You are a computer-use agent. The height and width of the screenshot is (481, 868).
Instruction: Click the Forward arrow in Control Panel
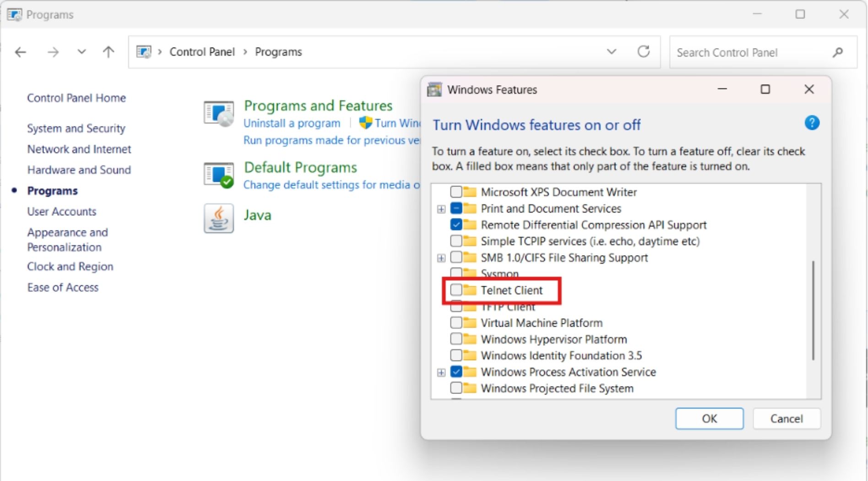[53, 52]
